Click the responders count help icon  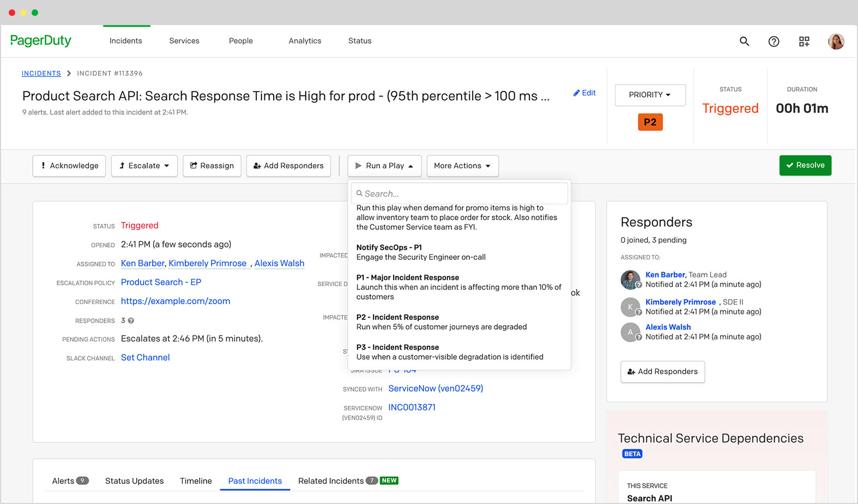point(131,321)
